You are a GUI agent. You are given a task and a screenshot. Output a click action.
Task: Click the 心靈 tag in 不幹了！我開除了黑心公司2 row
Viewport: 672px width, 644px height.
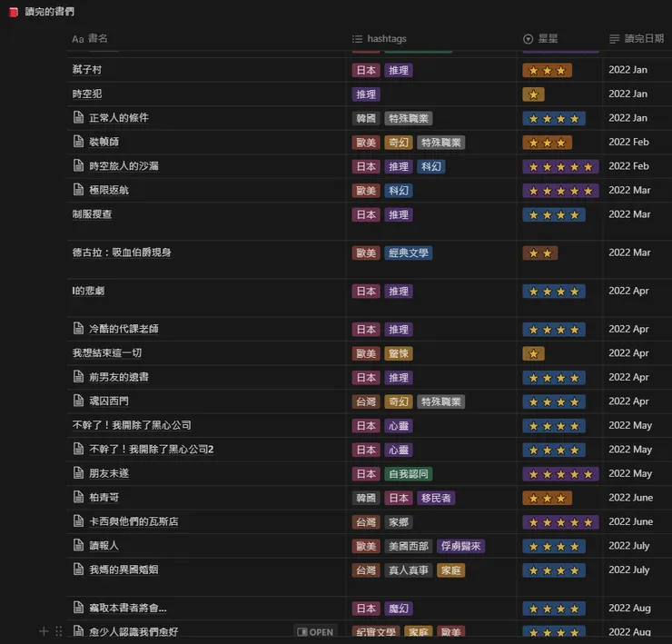399,450
